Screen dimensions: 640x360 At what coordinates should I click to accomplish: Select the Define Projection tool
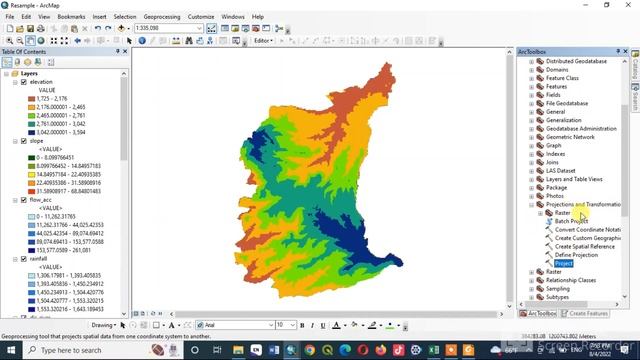[x=576, y=255]
